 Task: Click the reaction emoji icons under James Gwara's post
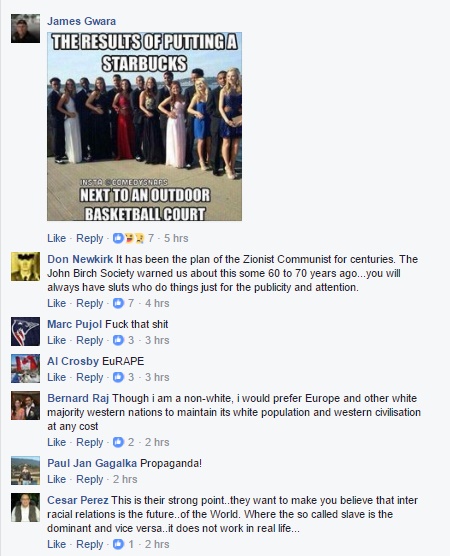point(129,238)
